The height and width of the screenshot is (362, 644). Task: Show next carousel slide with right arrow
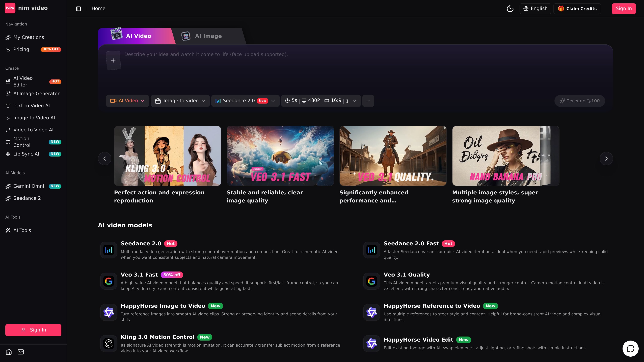[x=606, y=158]
